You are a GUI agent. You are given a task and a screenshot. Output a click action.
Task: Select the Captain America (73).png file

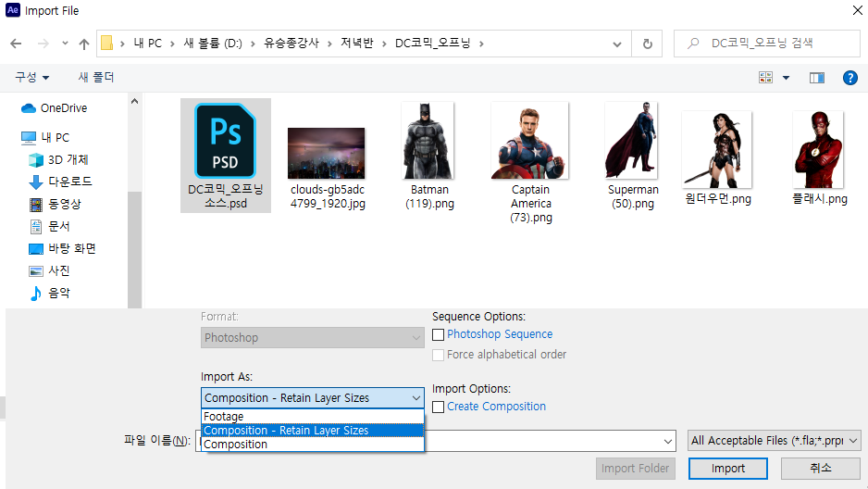530,163
